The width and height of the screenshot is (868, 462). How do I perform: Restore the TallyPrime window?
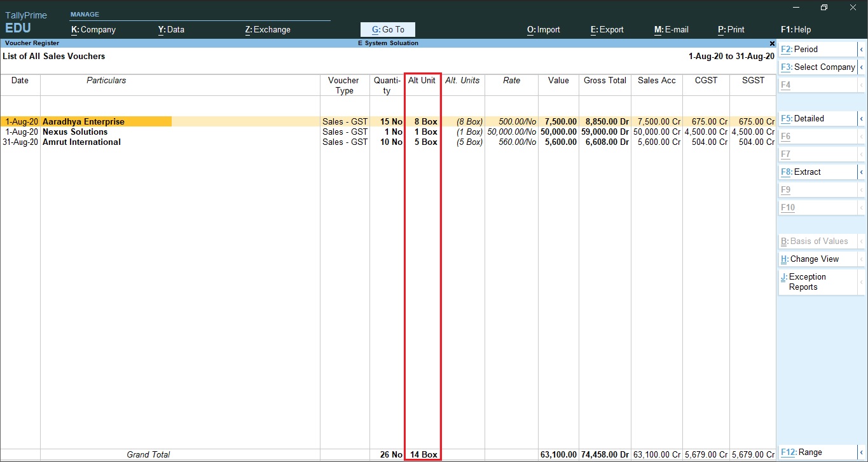pyautogui.click(x=824, y=7)
